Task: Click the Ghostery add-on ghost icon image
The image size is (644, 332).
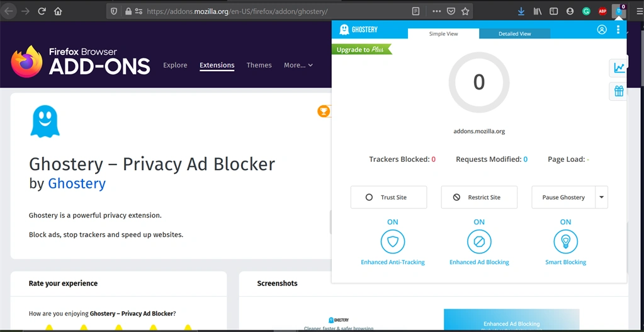Action: point(45,121)
